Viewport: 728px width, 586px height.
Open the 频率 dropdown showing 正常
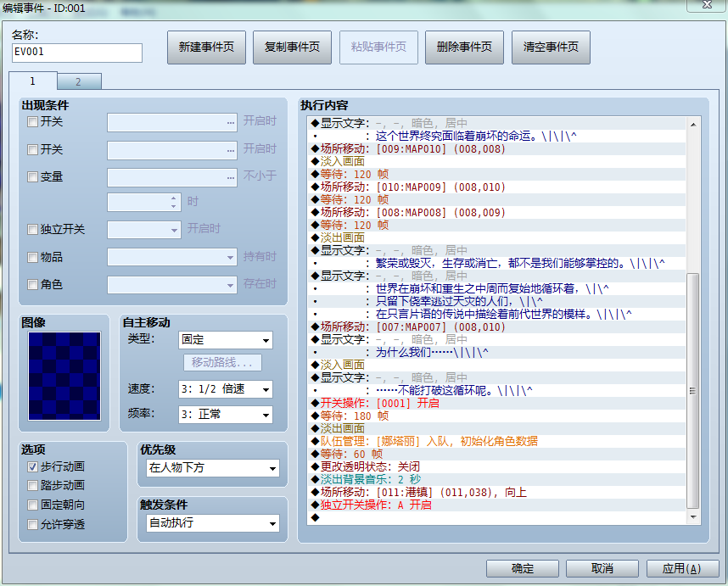pos(226,415)
